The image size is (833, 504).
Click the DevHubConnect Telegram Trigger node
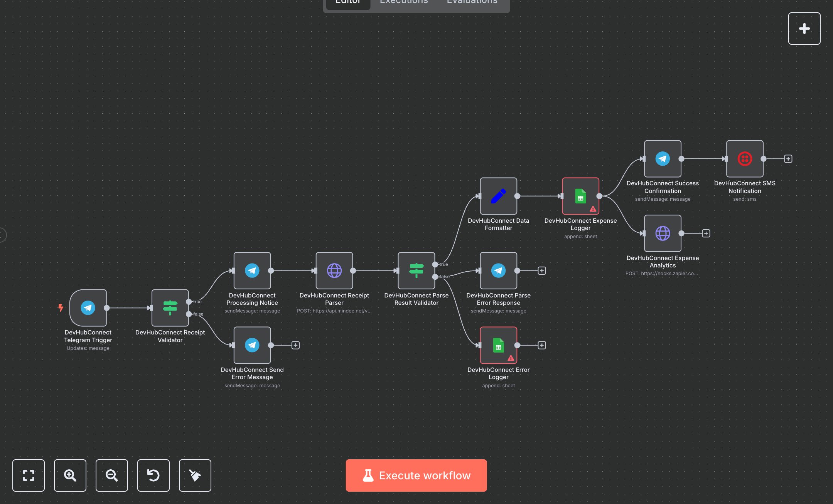point(88,308)
